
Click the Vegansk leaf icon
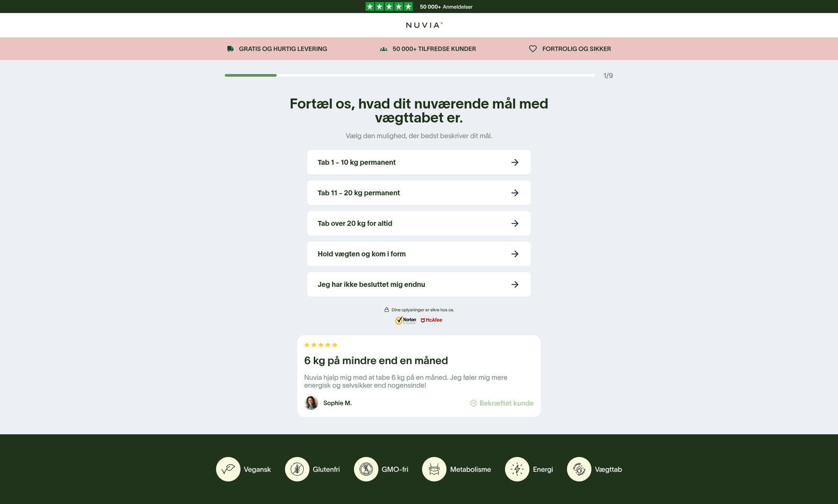228,469
